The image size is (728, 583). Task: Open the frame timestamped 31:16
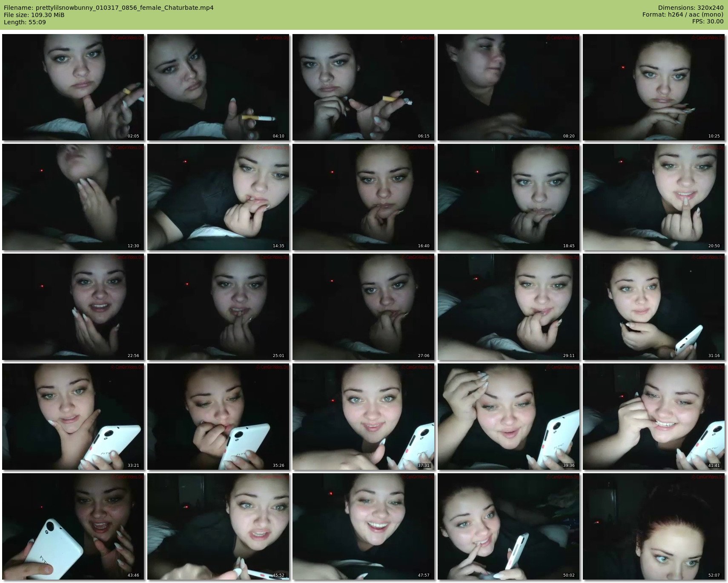(x=653, y=307)
